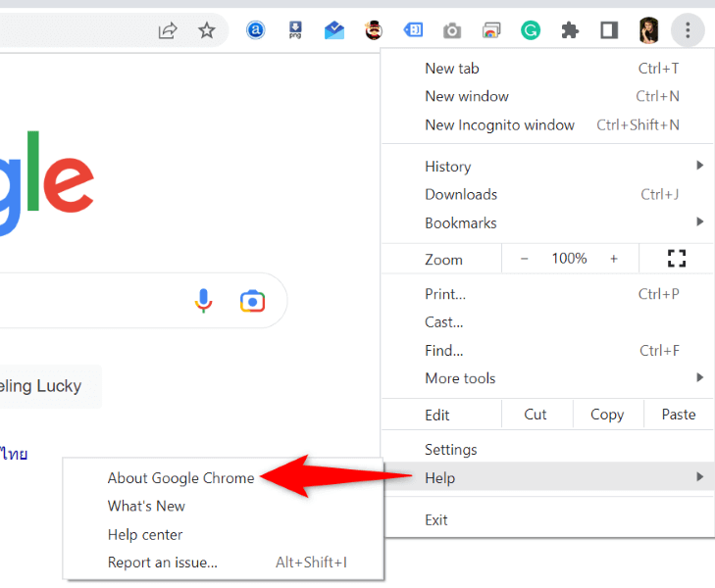This screenshot has width=715, height=588.
Task: Toggle fullscreen mode in Zoom row
Action: [x=676, y=259]
